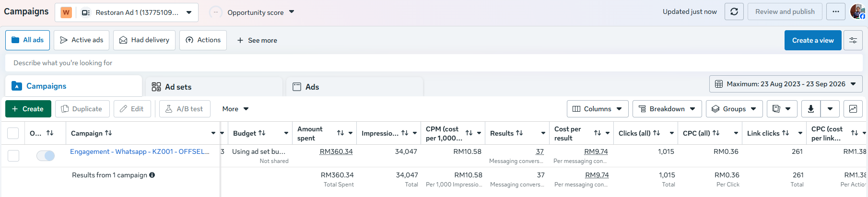Screen dimensions: 868x197
Task: Select all campaigns header checkbox
Action: (x=13, y=133)
